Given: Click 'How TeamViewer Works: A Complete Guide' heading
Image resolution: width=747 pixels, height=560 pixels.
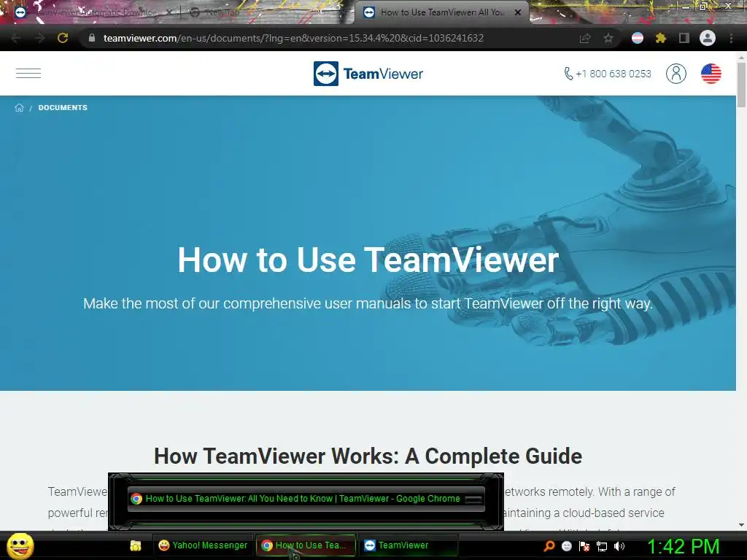Looking at the screenshot, I should [x=368, y=456].
